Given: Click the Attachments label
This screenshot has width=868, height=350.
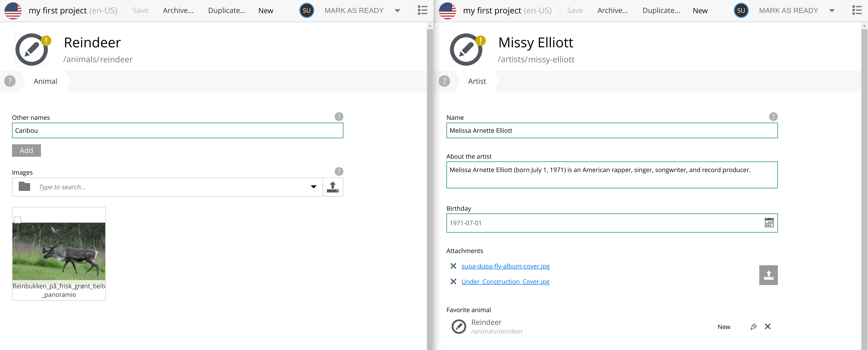Looking at the screenshot, I should point(464,251).
